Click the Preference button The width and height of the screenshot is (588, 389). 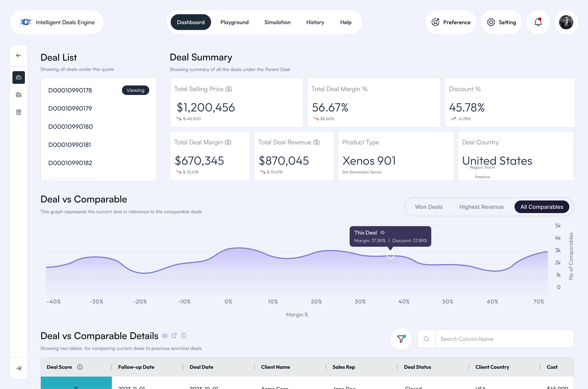pyautogui.click(x=451, y=22)
